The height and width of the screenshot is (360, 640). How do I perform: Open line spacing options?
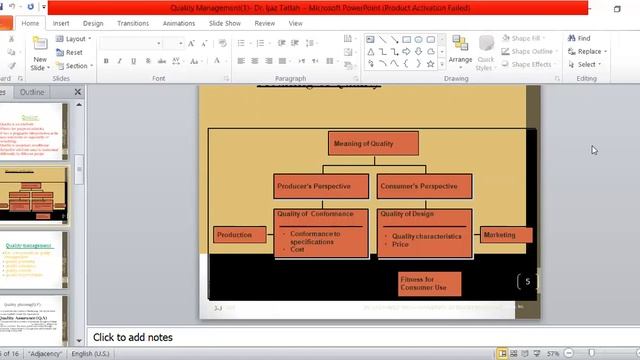pyautogui.click(x=311, y=43)
